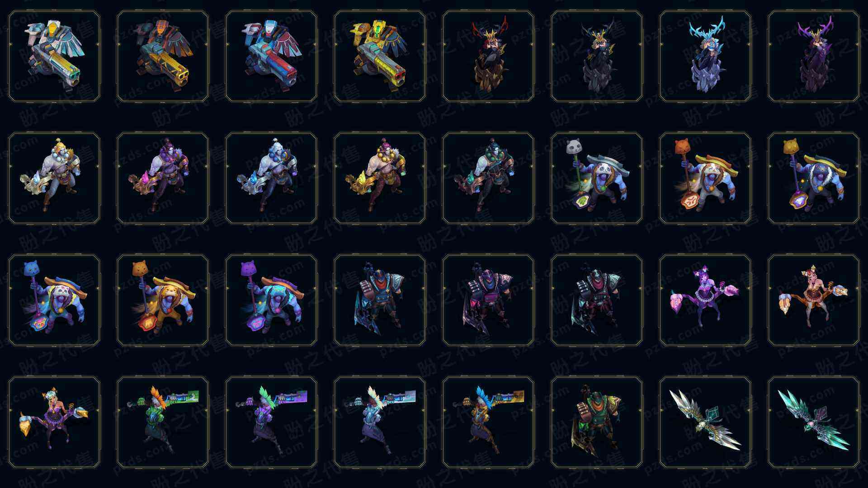868x488 pixels.
Task: Choose the giant with purple cat staff
Action: [271, 300]
